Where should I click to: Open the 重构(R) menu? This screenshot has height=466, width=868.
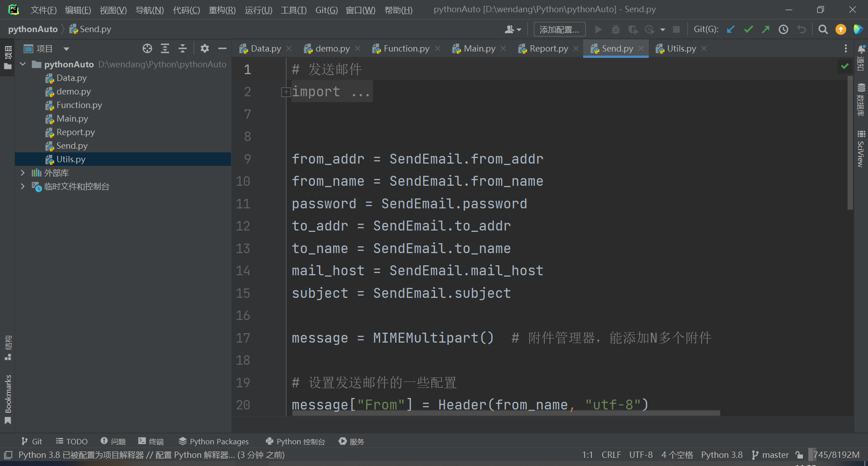(222, 10)
